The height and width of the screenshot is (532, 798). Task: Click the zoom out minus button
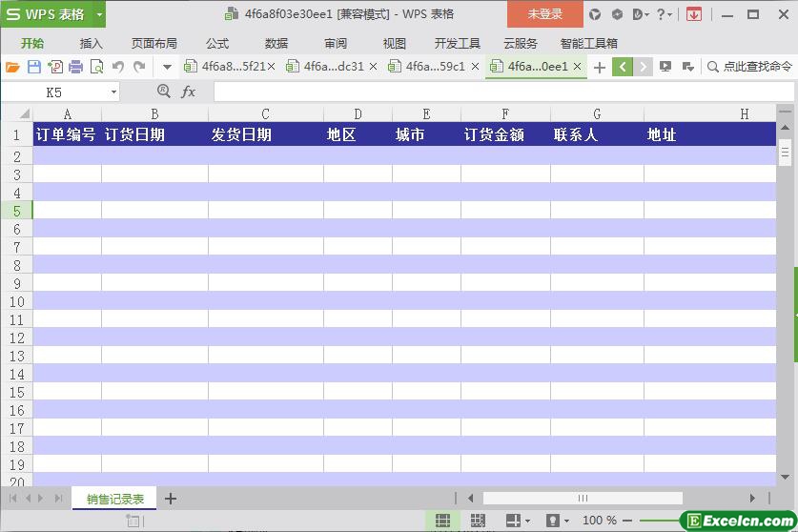pos(629,521)
